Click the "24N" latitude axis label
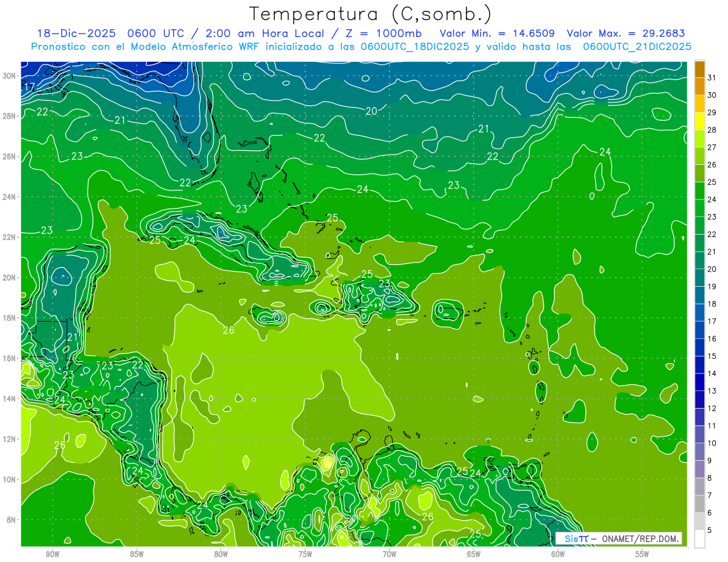Image resolution: width=728 pixels, height=562 pixels. point(9,197)
